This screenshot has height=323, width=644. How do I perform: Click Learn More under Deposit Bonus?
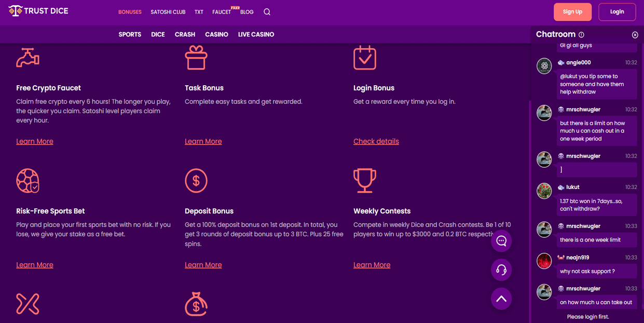203,265
